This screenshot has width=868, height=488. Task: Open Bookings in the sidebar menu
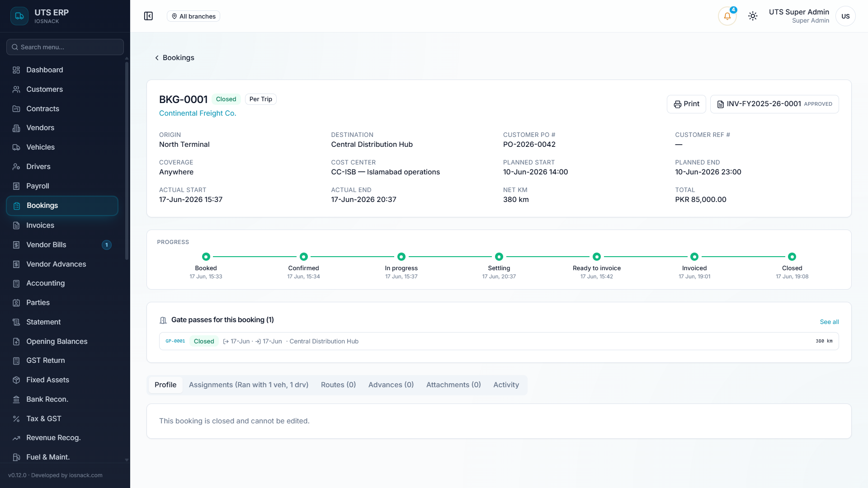point(62,206)
